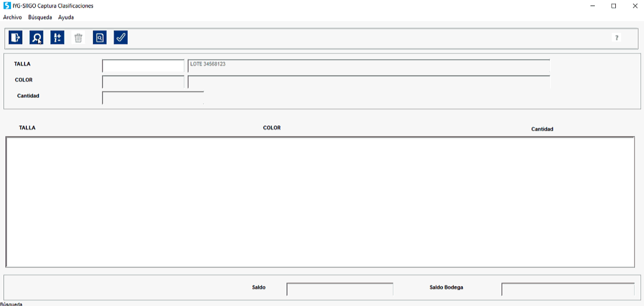
Task: Minimize the Captura Clasificaciones window
Action: pyautogui.click(x=593, y=6)
